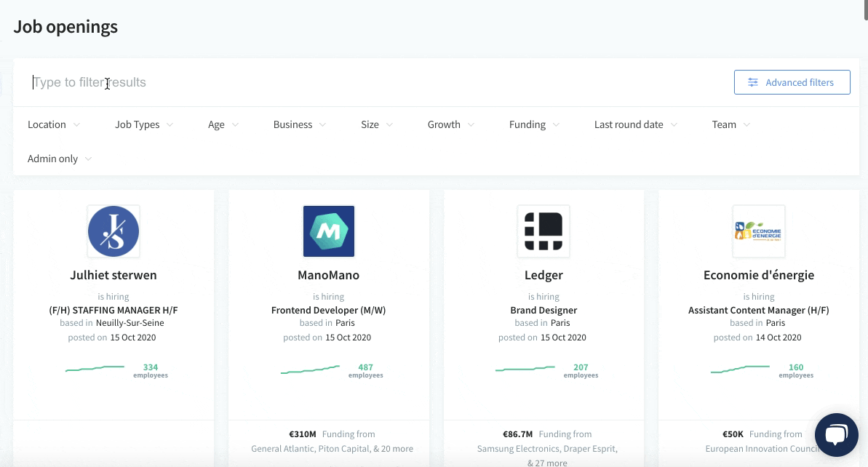Expand the Location filter dropdown
Viewport: 868px width, 467px height.
click(54, 124)
